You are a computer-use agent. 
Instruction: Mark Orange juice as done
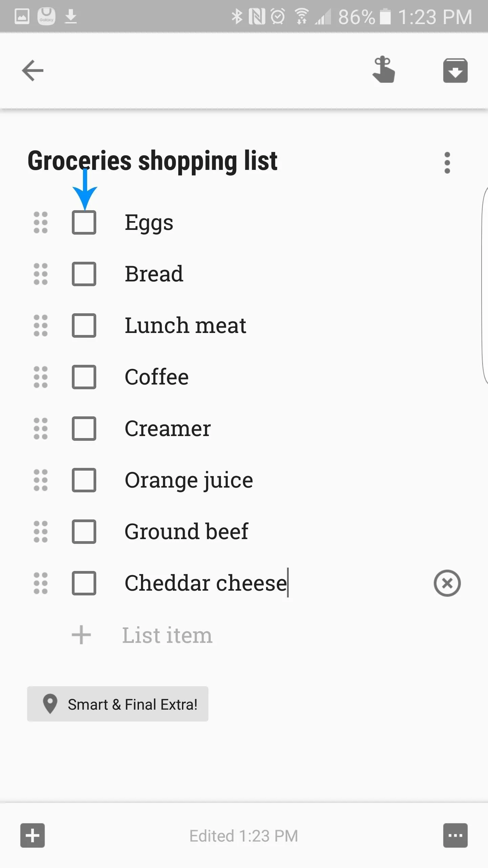pos(84,480)
